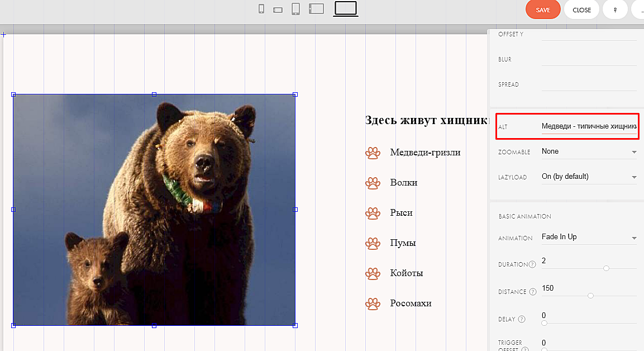
Task: Select tablet landscape view icon
Action: tap(316, 9)
